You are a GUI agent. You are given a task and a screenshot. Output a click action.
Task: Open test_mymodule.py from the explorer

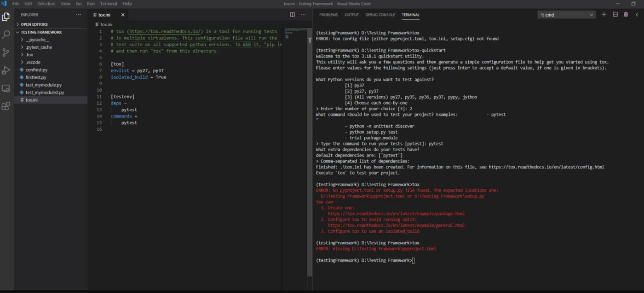(51, 85)
